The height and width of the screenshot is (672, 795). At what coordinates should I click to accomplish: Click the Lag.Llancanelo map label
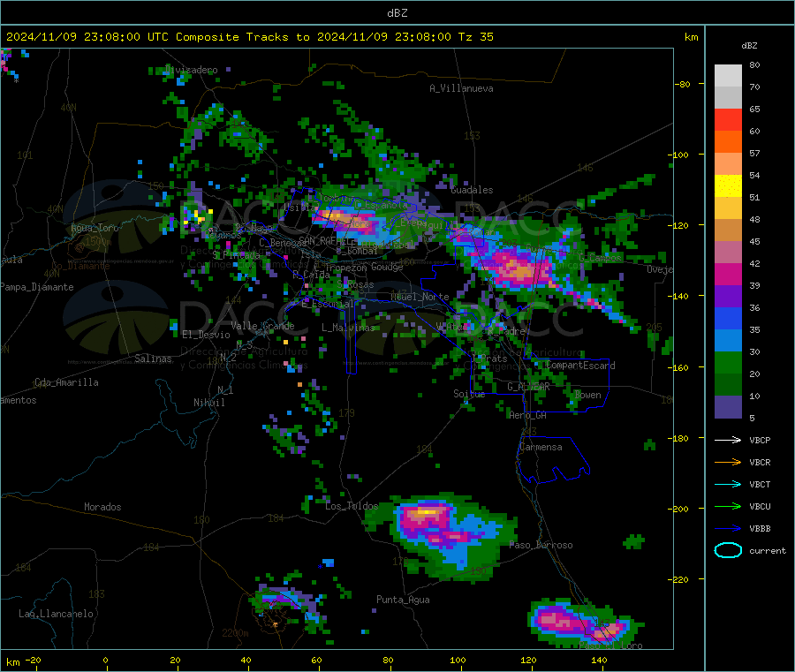[x=56, y=614]
